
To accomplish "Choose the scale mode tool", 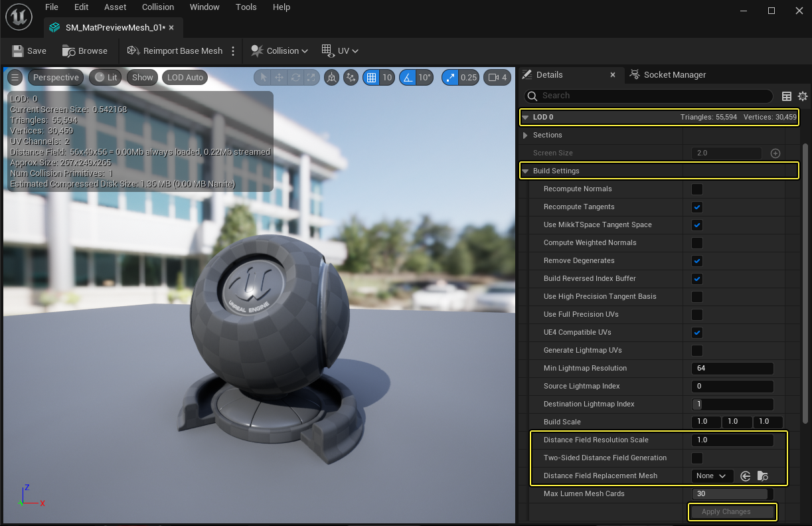I will point(311,78).
